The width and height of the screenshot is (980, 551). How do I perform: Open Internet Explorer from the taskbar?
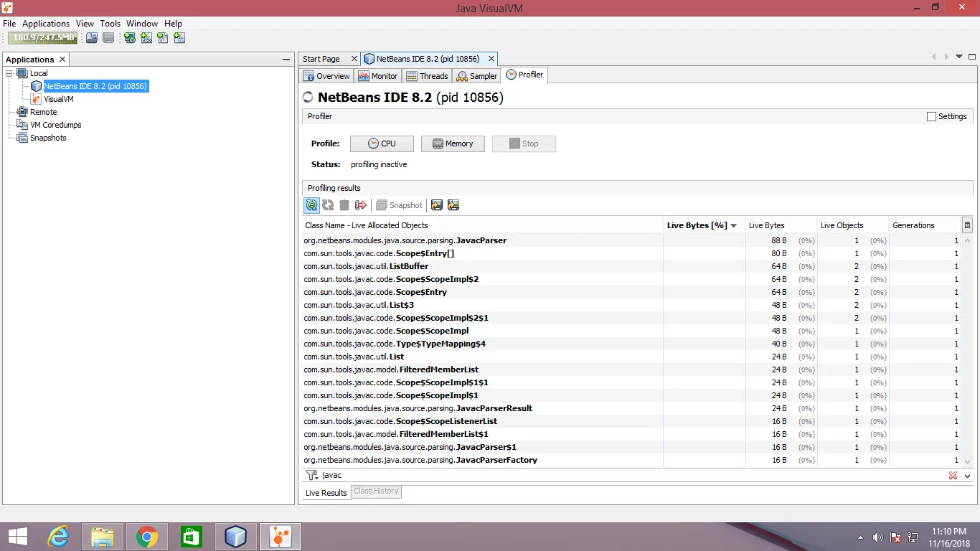(x=59, y=536)
